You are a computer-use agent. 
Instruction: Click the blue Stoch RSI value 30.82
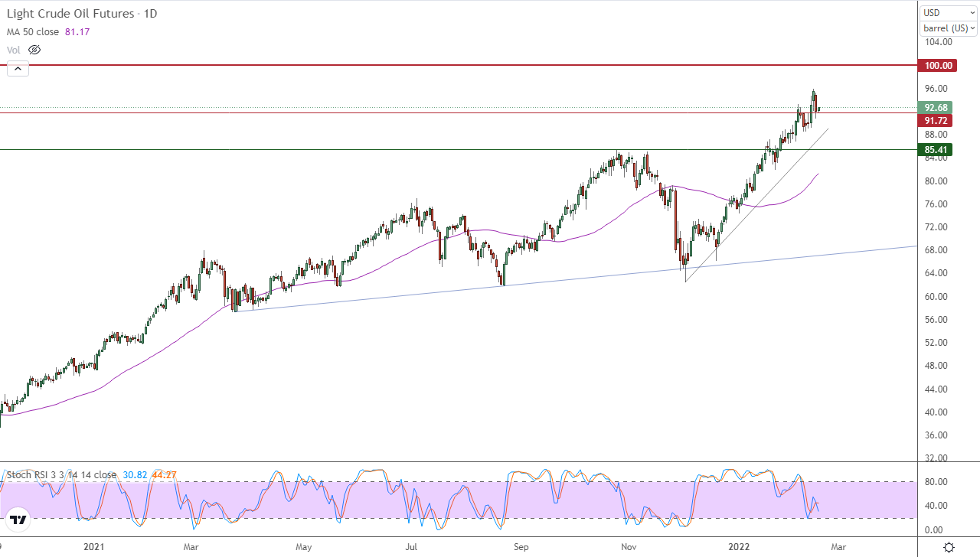point(135,474)
